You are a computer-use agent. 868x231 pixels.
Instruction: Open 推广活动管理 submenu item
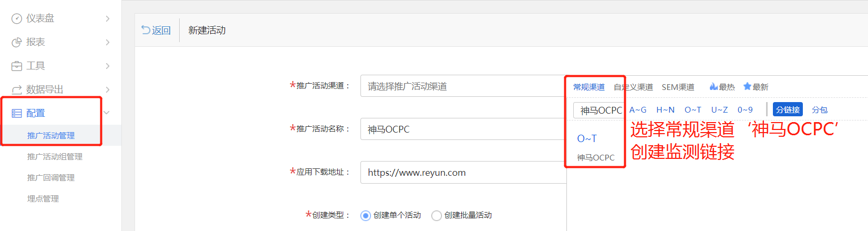tap(51, 135)
